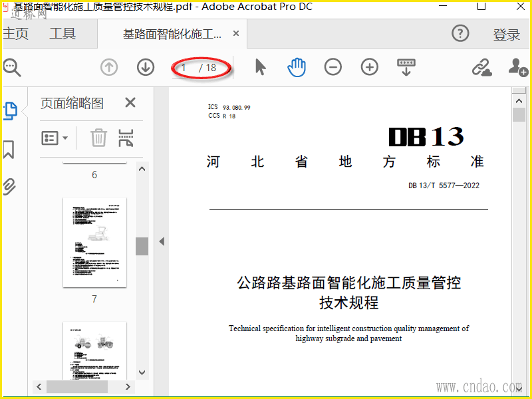Show page thumbnails panel icon
Image resolution: width=532 pixels, height=399 pixels.
pyautogui.click(x=11, y=111)
